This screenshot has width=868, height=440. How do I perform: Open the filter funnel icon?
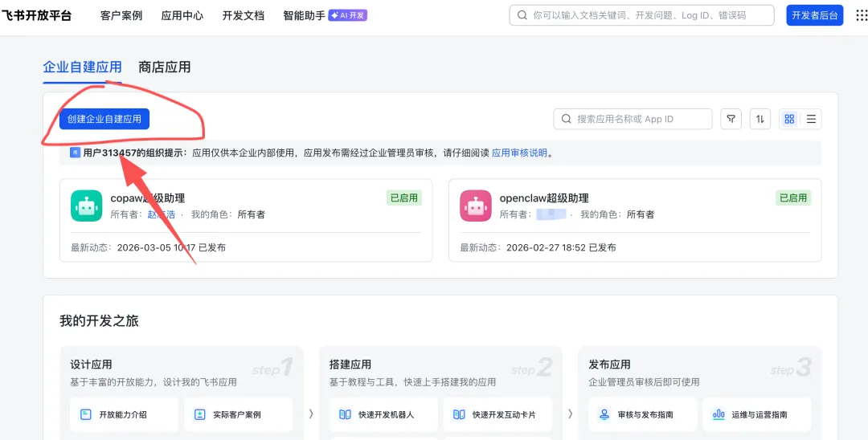tap(731, 119)
